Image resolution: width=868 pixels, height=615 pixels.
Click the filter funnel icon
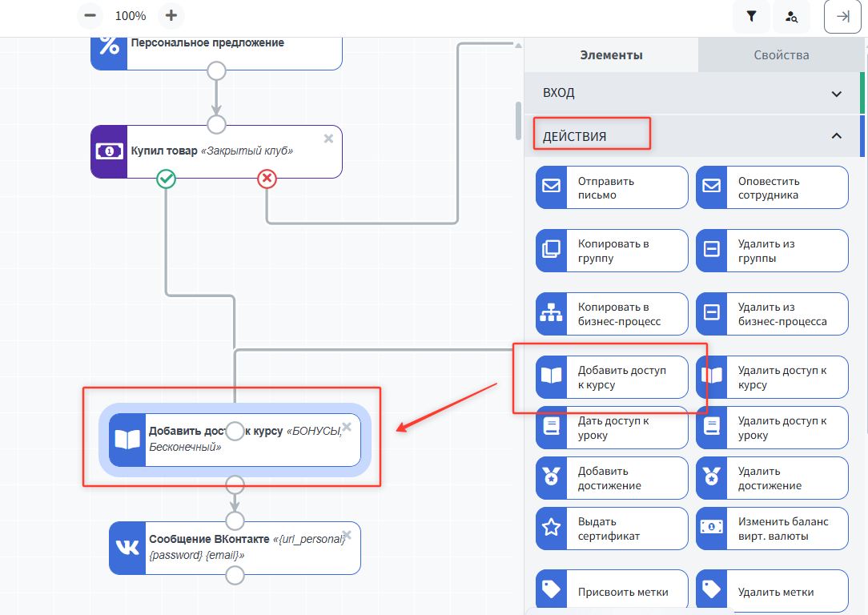pyautogui.click(x=751, y=16)
